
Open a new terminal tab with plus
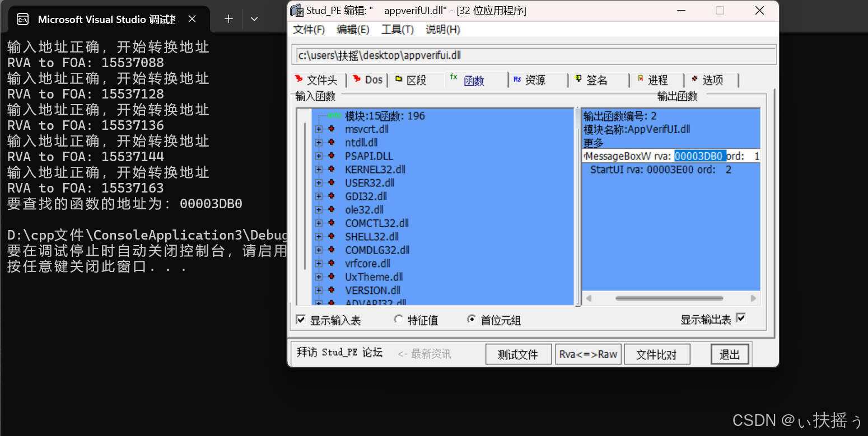point(228,19)
